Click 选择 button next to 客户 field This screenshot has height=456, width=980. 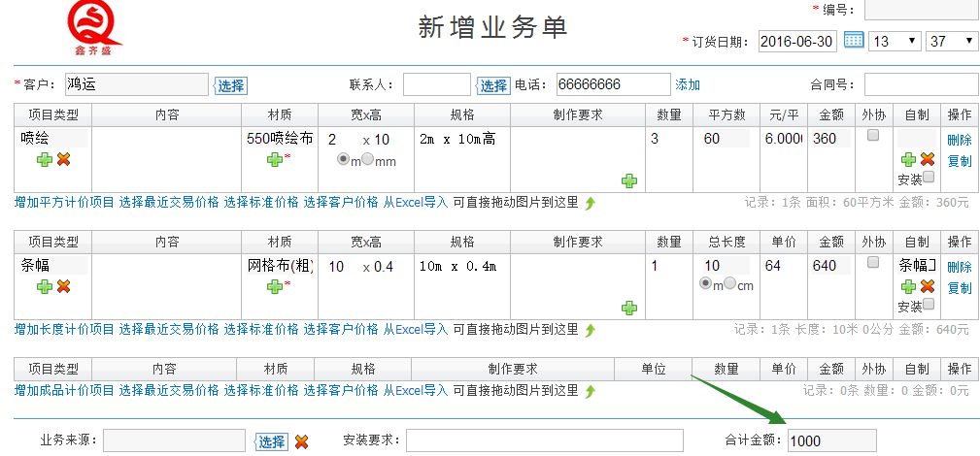(x=230, y=85)
